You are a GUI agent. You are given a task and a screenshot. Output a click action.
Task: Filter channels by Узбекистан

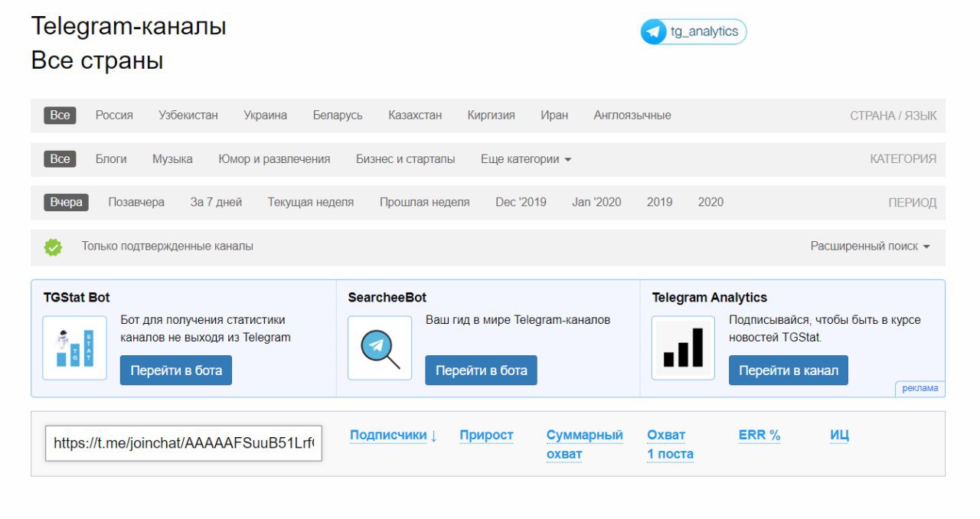(188, 116)
